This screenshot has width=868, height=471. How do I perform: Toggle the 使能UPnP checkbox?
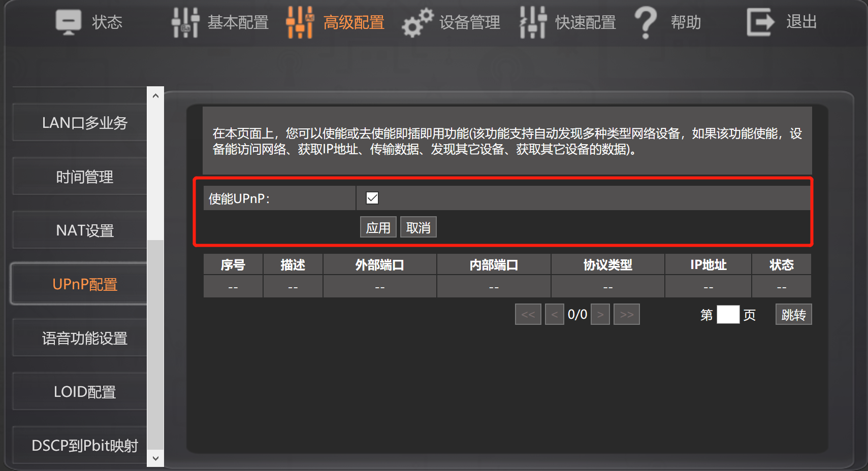[x=372, y=198]
